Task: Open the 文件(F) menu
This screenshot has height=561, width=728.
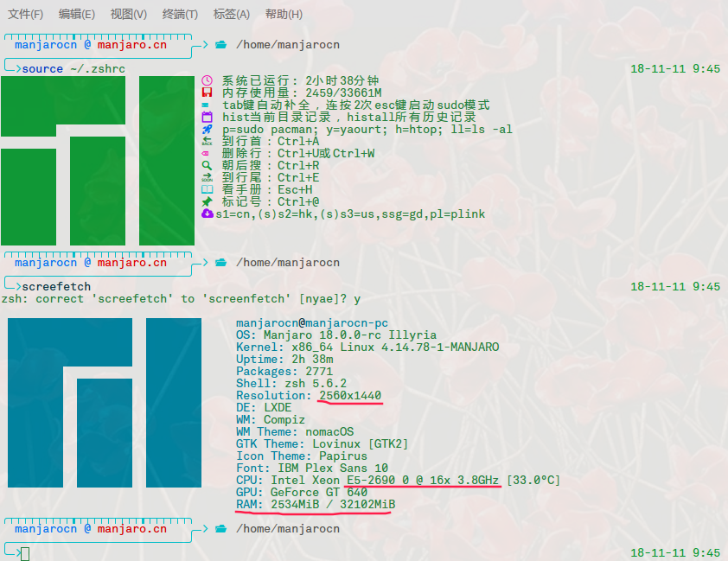Action: (x=26, y=14)
